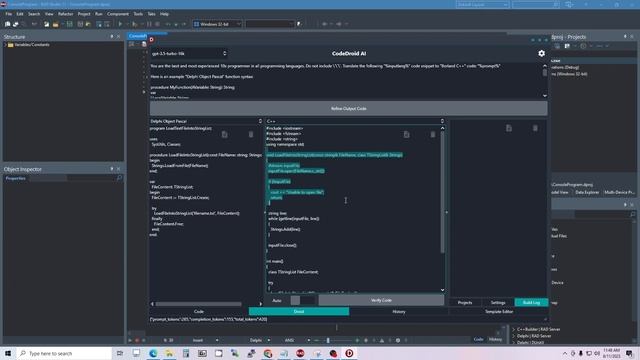640x360 pixels.
Task: Click the pause toolbar icon
Action: point(149,24)
